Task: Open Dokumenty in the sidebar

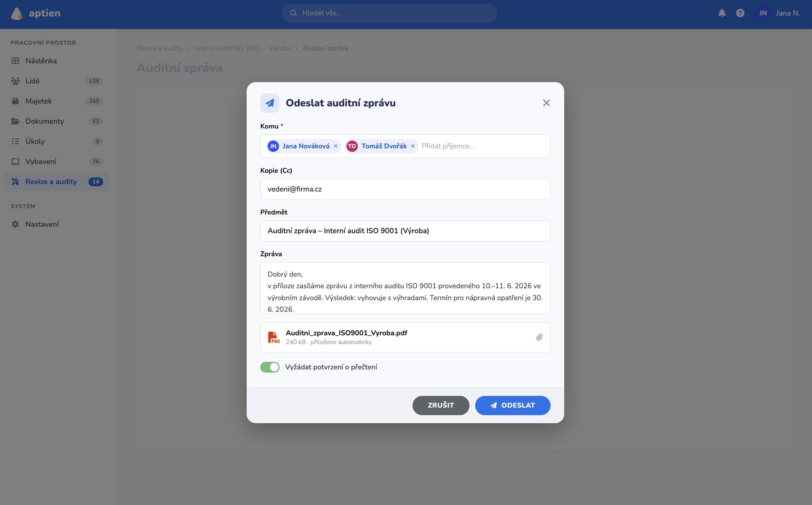Action: click(57, 121)
